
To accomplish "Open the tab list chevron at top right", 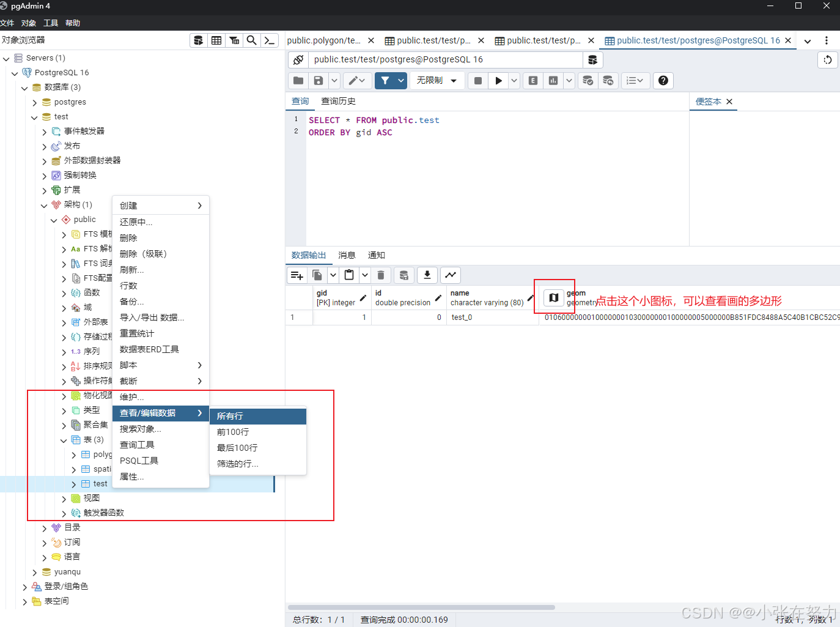I will [808, 41].
